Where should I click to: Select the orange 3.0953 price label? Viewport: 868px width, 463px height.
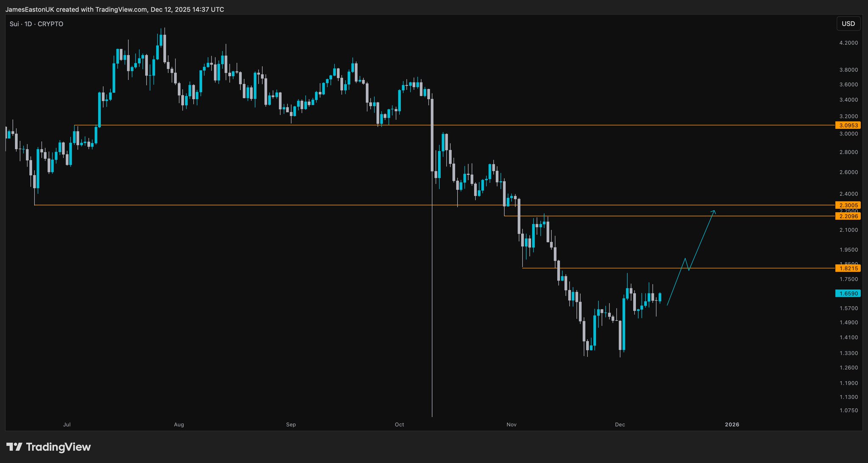pyautogui.click(x=848, y=125)
